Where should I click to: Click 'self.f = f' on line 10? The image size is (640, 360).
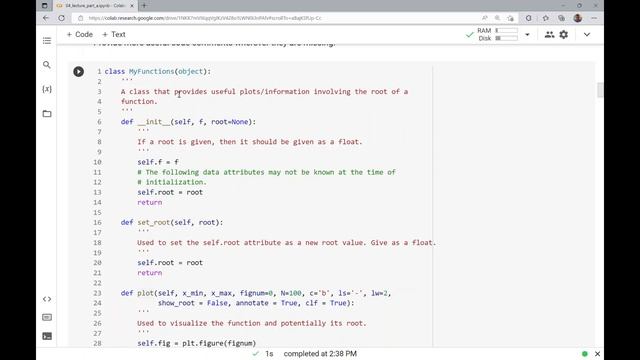(158, 162)
